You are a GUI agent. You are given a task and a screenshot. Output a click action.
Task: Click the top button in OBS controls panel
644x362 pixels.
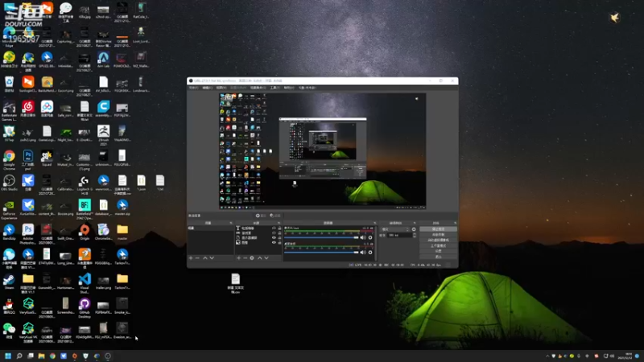click(438, 229)
